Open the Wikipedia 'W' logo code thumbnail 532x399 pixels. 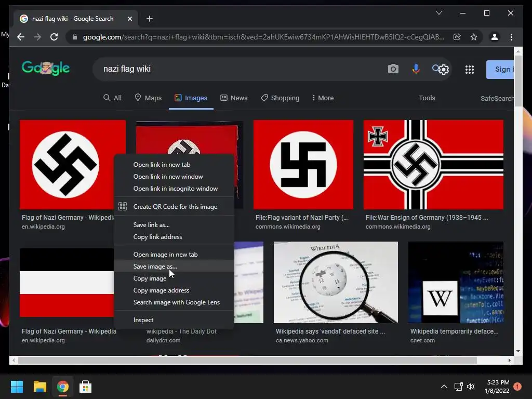point(456,282)
